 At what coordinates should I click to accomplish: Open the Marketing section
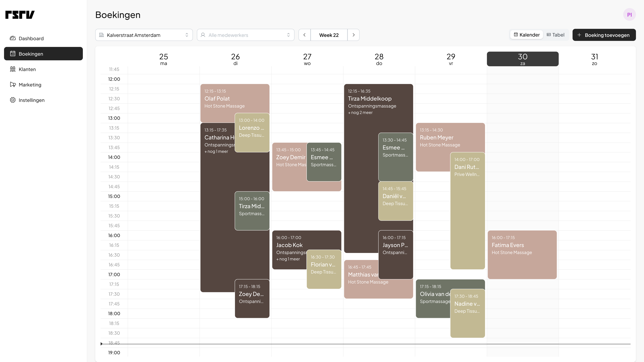43,85
